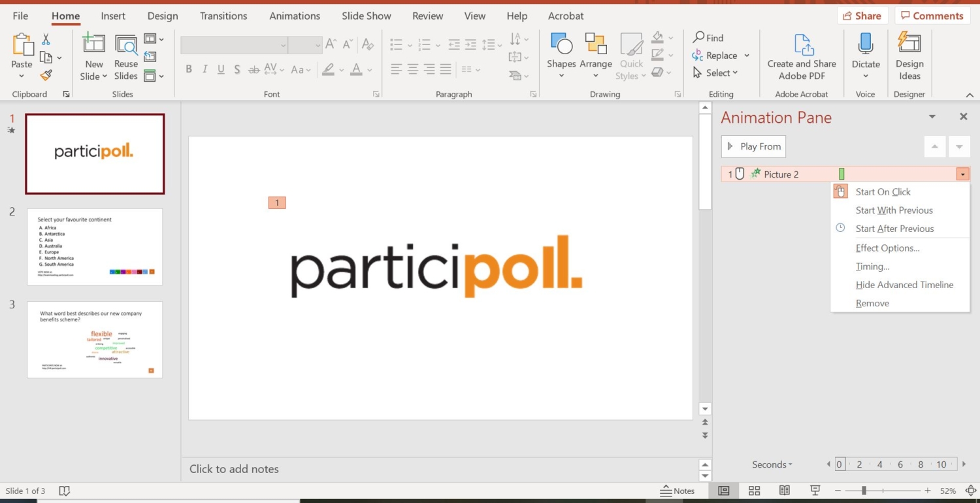
Task: Switch to Normal view in status bar
Action: coord(724,491)
